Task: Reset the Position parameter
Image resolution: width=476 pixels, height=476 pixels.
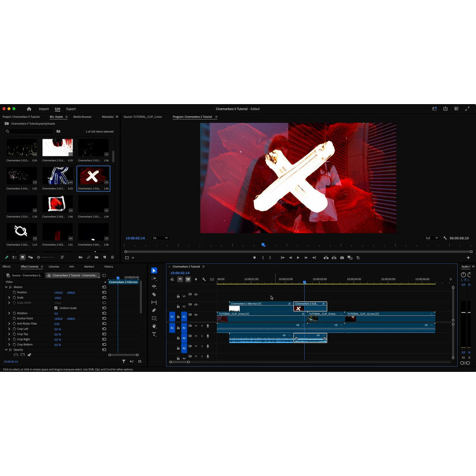Action: (105, 292)
